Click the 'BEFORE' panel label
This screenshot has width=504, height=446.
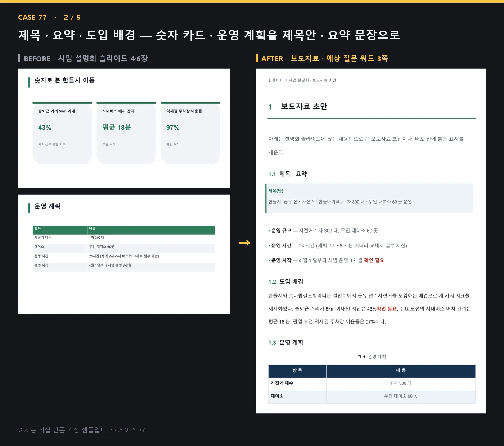point(37,59)
